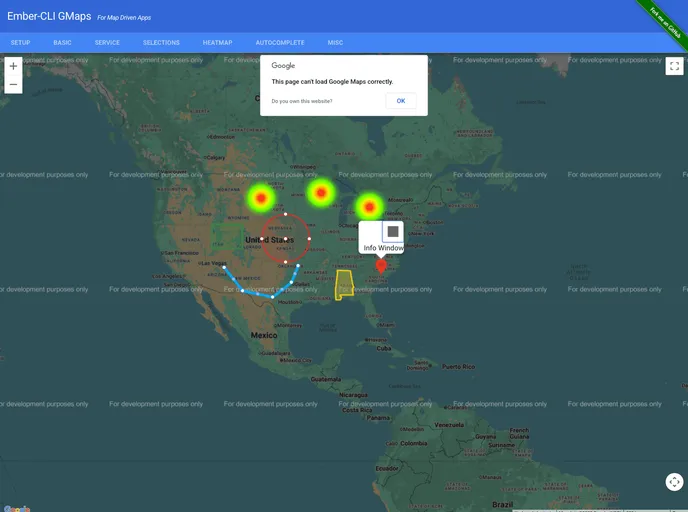Viewport: 688px width, 512px height.
Task: Click the heatmap hotspot near Montana
Action: pyautogui.click(x=261, y=198)
